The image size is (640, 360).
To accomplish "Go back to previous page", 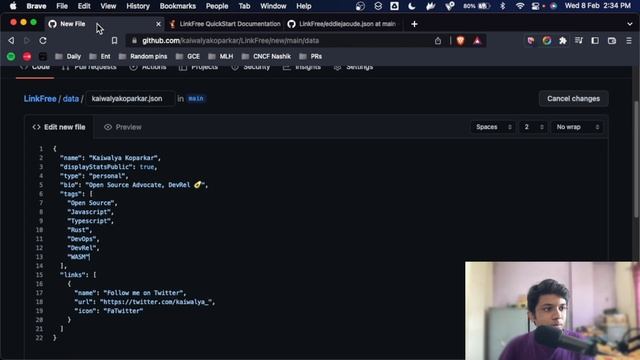I will point(11,40).
